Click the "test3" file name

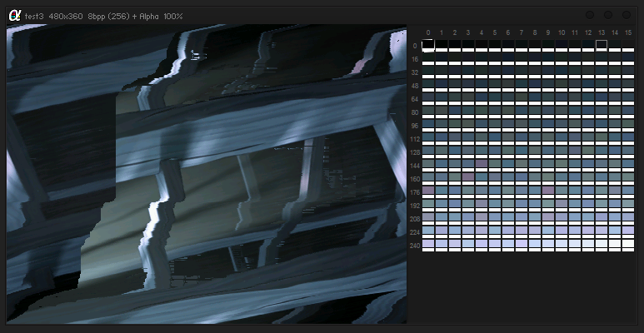34,16
